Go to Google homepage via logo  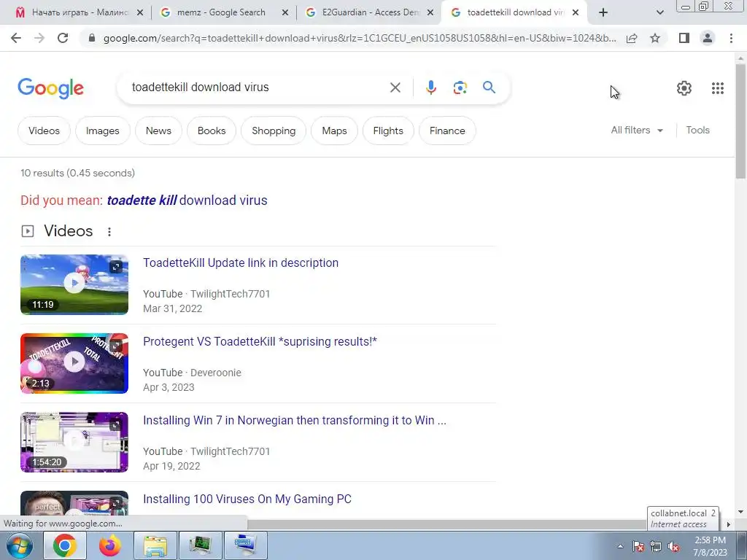pyautogui.click(x=50, y=88)
